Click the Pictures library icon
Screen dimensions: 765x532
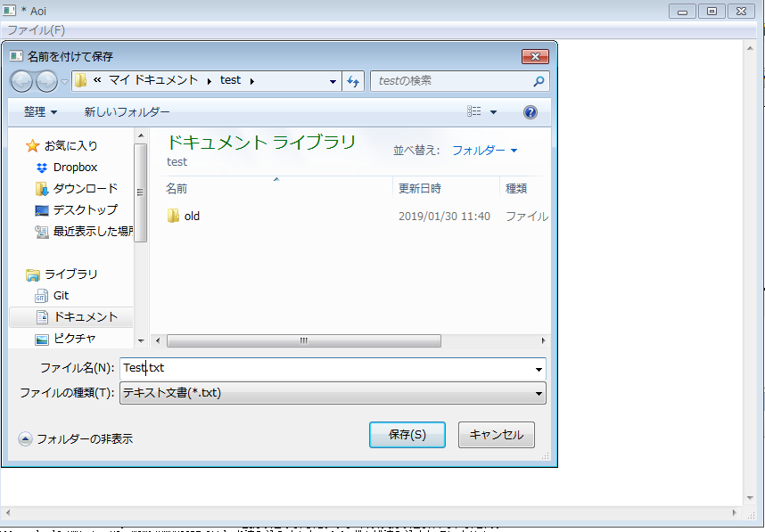[42, 340]
